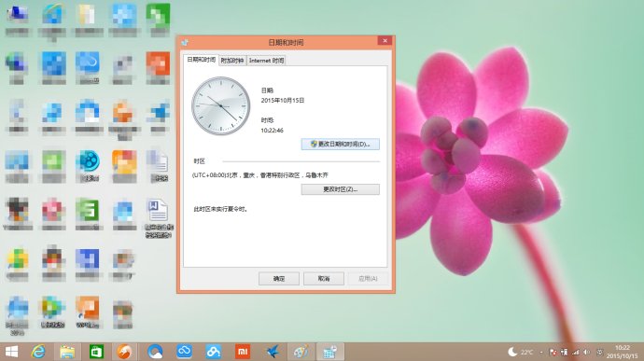
Task: Click the (UTC+08:00) time zone text
Action: click(260, 175)
